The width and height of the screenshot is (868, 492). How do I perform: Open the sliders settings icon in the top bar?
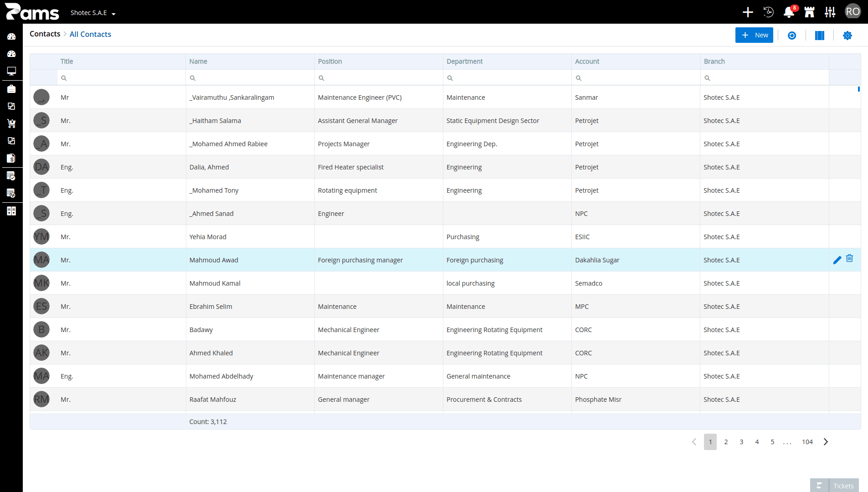pos(830,12)
